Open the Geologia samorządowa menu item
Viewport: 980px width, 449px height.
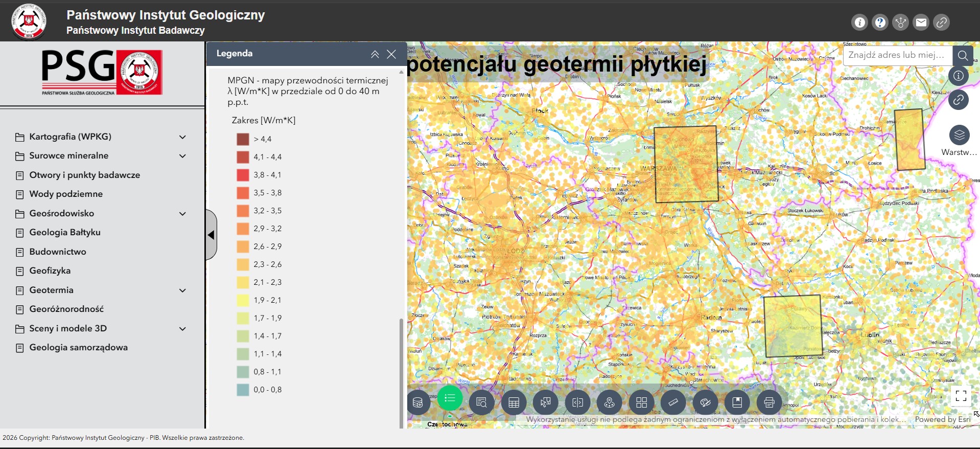(78, 348)
